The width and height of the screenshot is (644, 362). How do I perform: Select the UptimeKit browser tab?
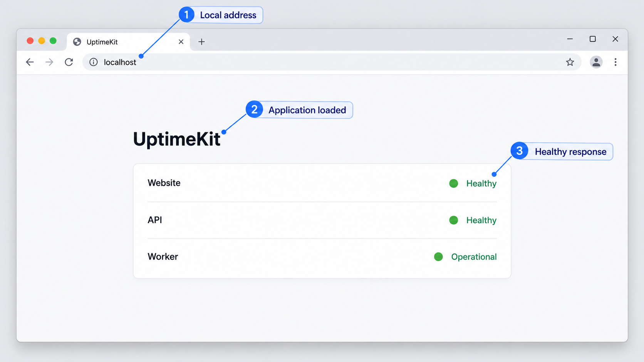(x=128, y=42)
